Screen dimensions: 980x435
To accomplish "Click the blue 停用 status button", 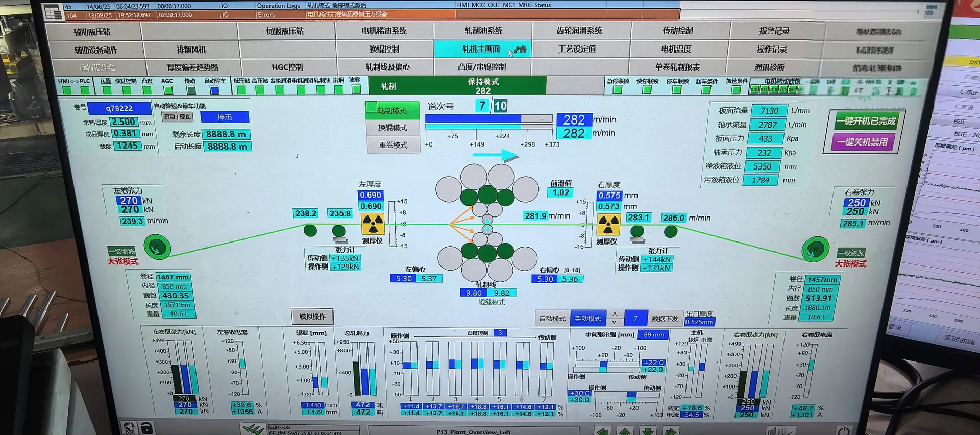I will point(225,117).
